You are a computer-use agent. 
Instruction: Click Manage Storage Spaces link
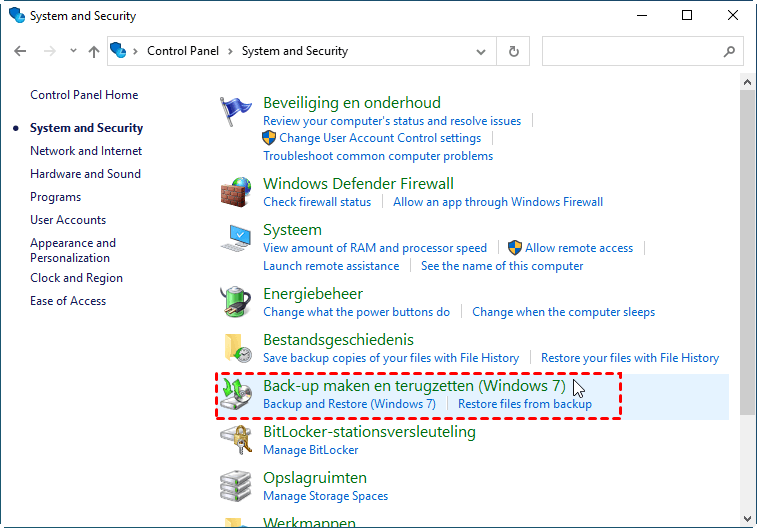click(325, 496)
